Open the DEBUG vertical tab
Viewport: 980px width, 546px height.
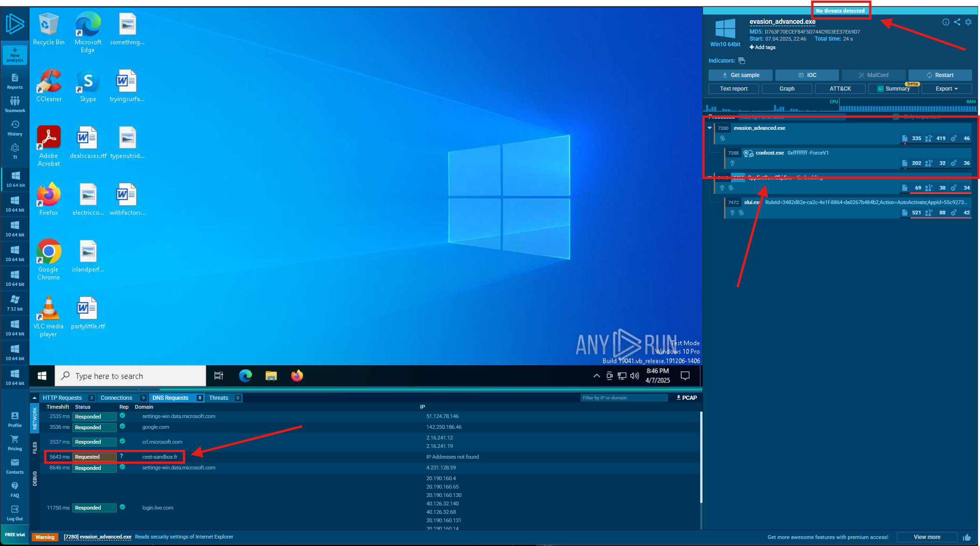click(x=35, y=479)
